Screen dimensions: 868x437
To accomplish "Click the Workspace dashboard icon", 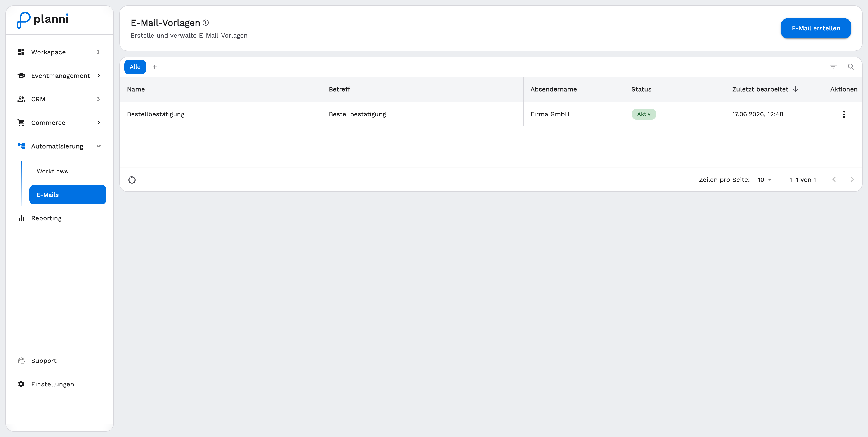I will pos(21,52).
